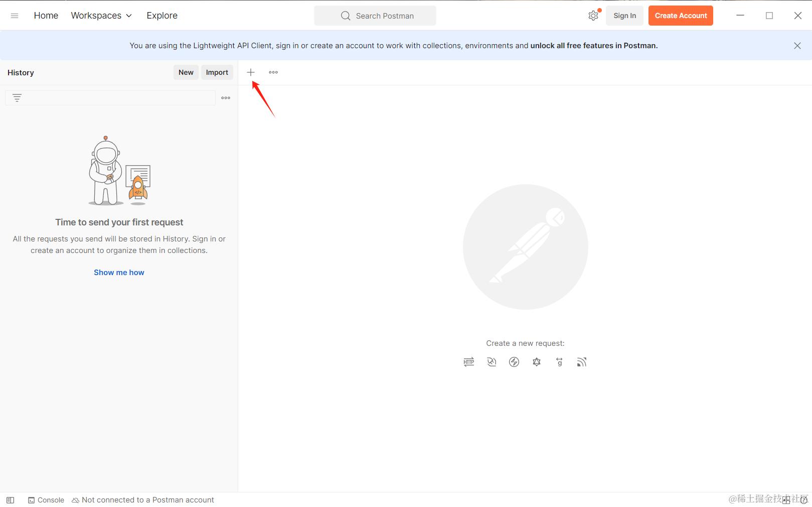Create a new WebSocket request
The image size is (812, 507).
point(492,362)
